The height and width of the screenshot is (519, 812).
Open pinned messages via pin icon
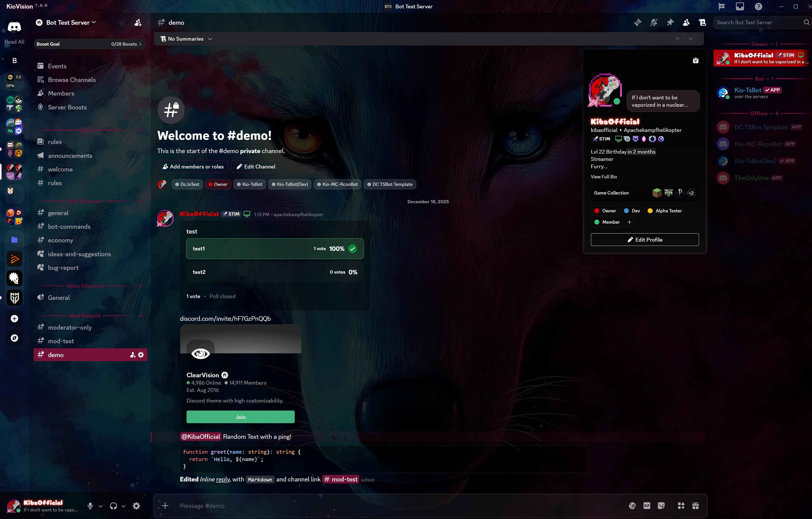click(670, 22)
